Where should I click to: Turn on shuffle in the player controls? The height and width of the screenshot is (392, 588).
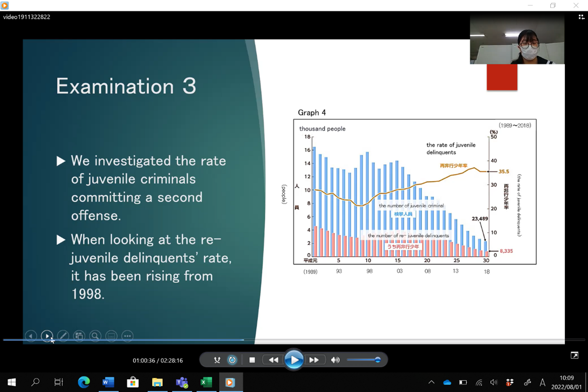(x=217, y=360)
